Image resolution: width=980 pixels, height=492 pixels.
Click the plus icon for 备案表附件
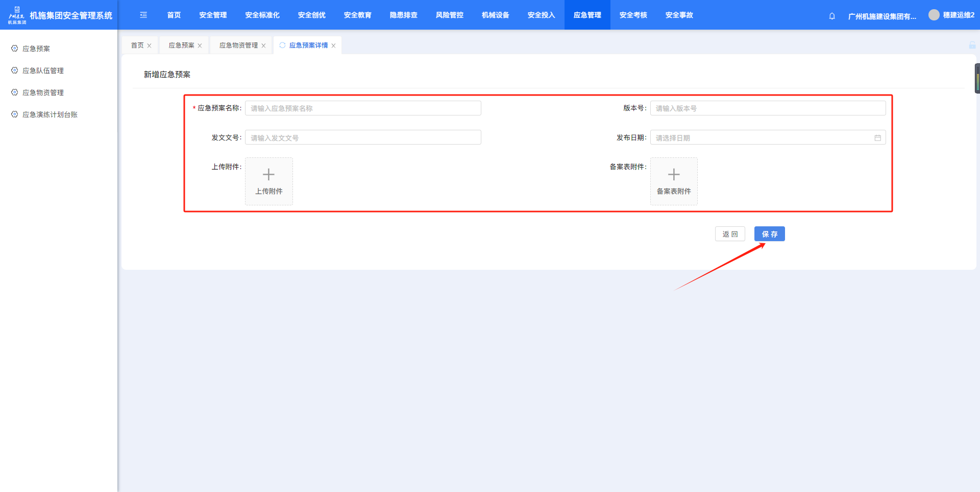point(674,175)
